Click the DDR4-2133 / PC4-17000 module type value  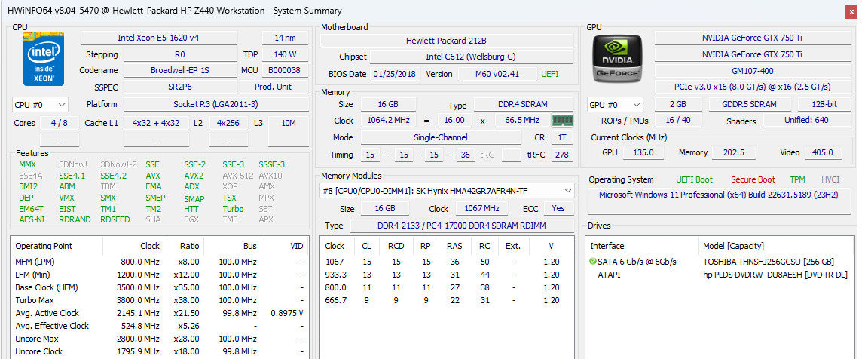click(462, 226)
